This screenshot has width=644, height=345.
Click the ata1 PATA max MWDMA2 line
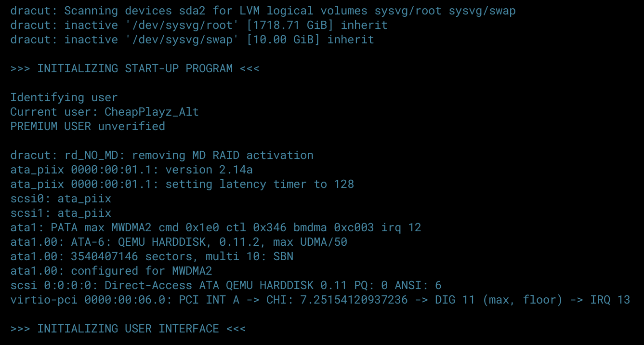click(216, 227)
